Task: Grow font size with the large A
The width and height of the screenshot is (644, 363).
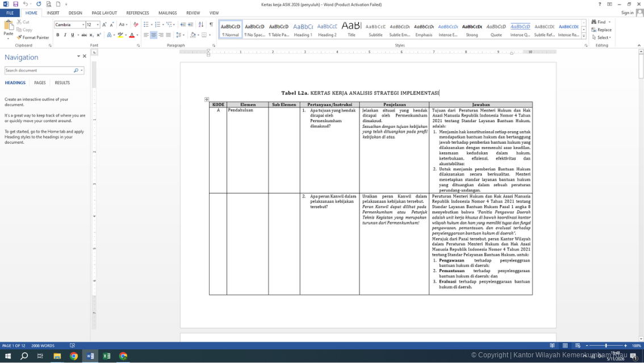Action: point(104,24)
